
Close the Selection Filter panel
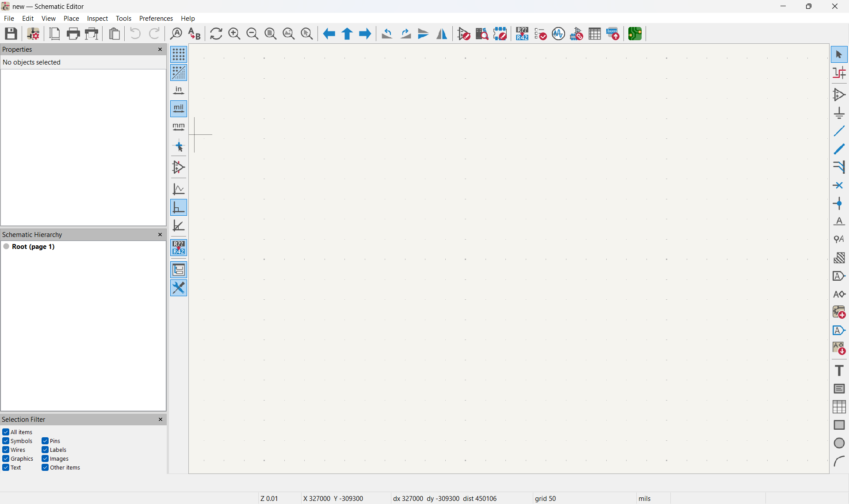coord(161,419)
